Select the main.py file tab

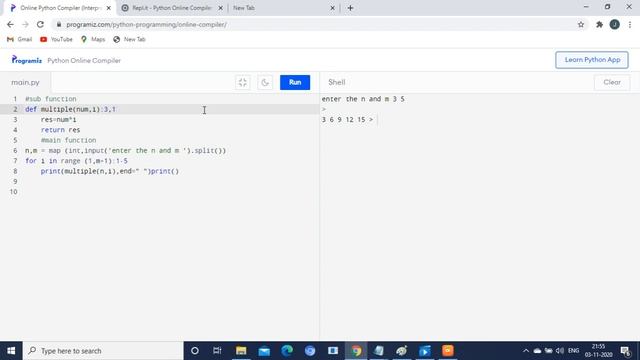pyautogui.click(x=25, y=82)
